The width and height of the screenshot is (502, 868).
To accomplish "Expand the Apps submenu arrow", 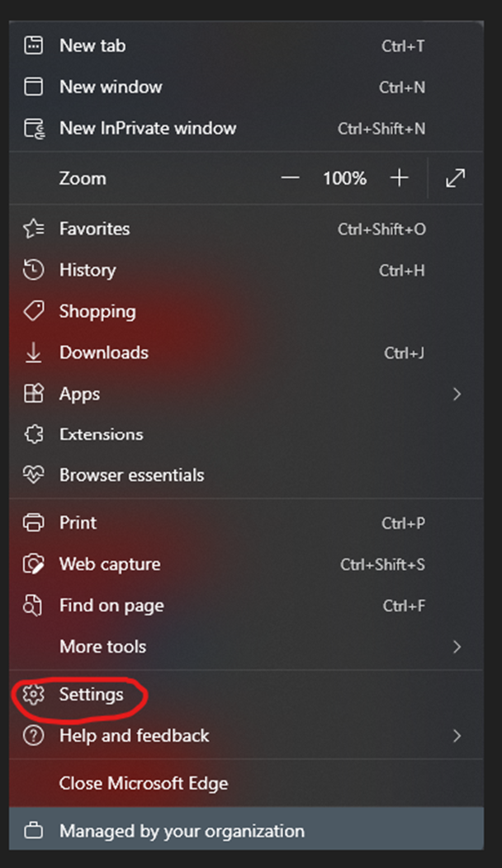I will [457, 394].
